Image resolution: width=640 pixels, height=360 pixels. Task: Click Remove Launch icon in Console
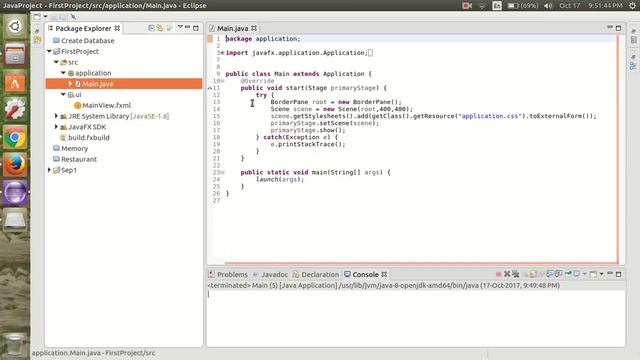[507, 274]
